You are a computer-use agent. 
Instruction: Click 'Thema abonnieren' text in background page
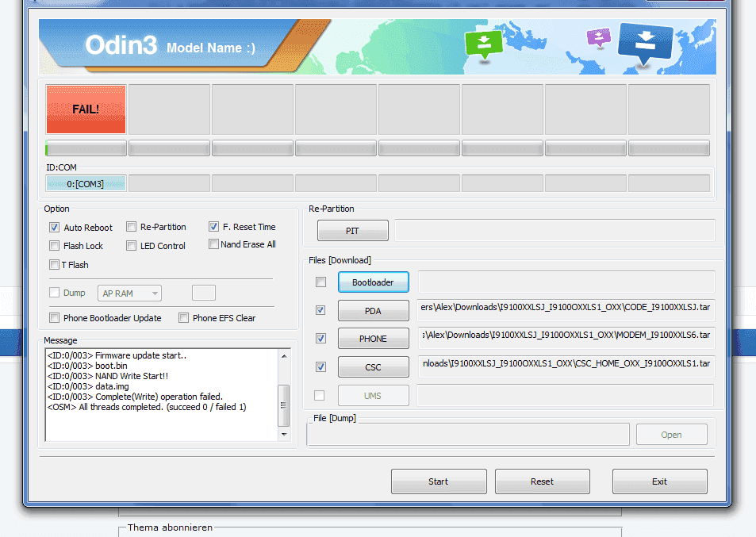[x=171, y=527]
